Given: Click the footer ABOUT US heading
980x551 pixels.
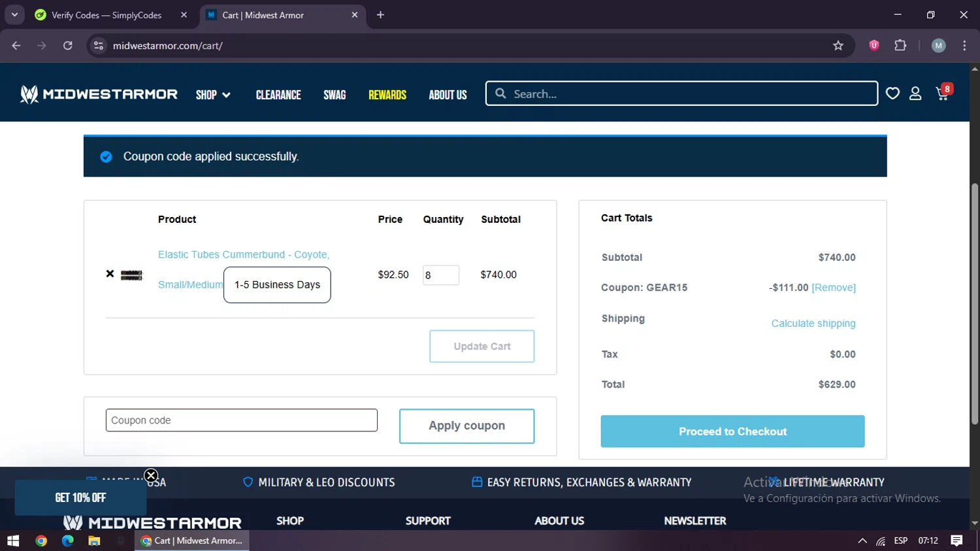Looking at the screenshot, I should (559, 521).
